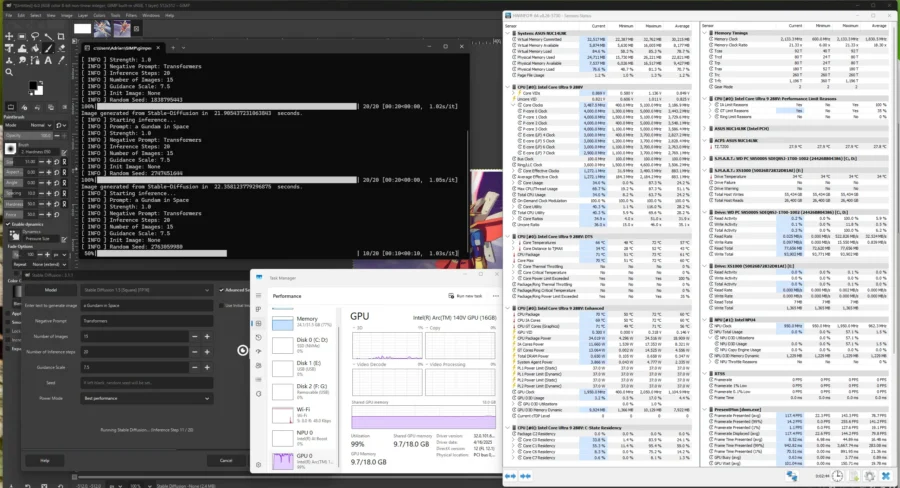Click the Negative Prompt field containing Transformers
Screen dimensions: 900x488
(146, 321)
